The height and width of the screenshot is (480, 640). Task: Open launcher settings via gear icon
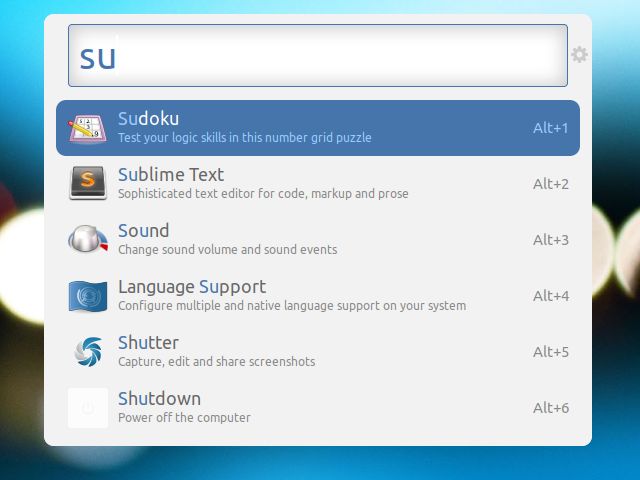579,55
